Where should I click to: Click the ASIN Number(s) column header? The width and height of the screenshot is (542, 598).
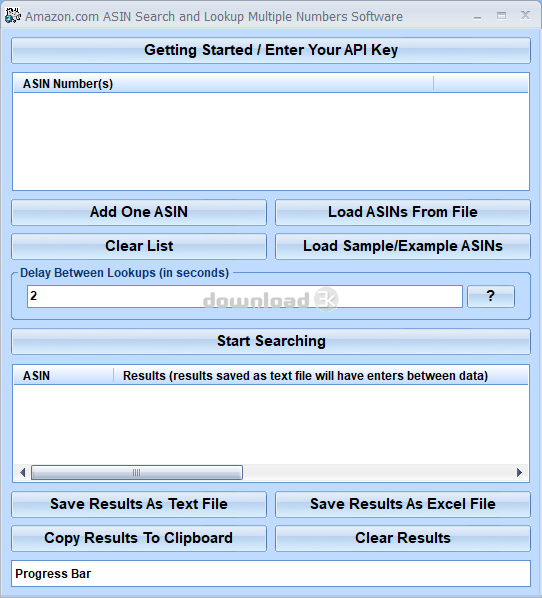[224, 84]
